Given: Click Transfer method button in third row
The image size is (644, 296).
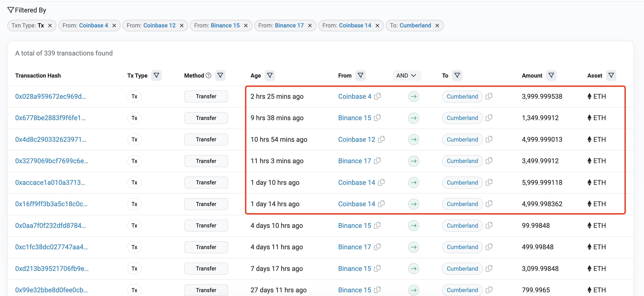Looking at the screenshot, I should (206, 139).
